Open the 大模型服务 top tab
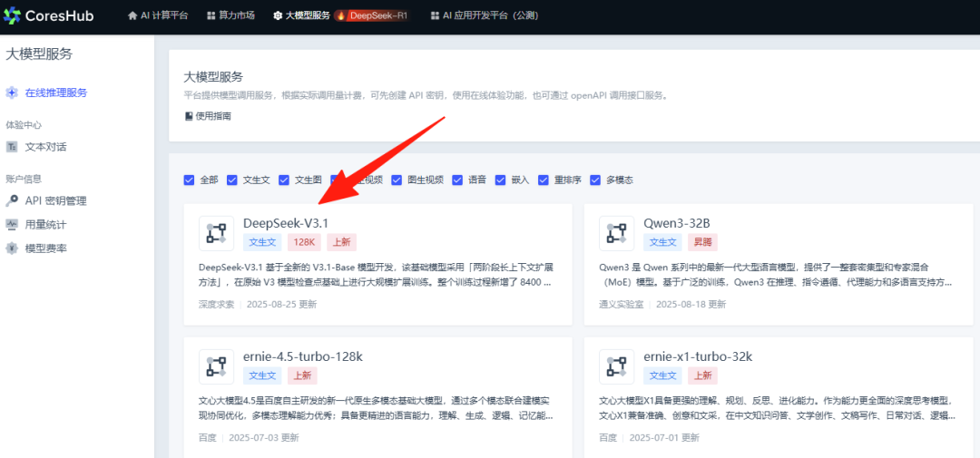The width and height of the screenshot is (980, 458). [301, 15]
